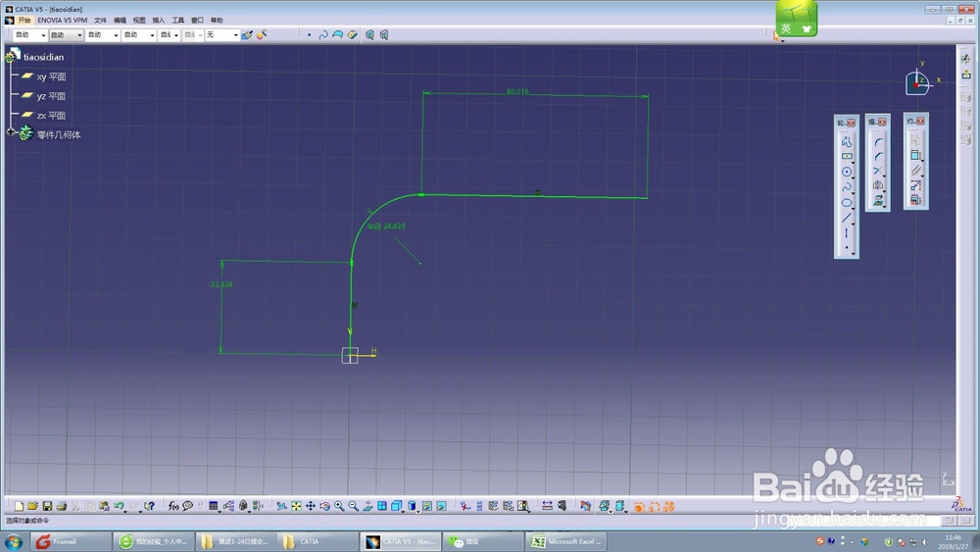Open the second 自动 dropdown in properties toolbar
This screenshot has height=552, width=980.
[x=67, y=35]
